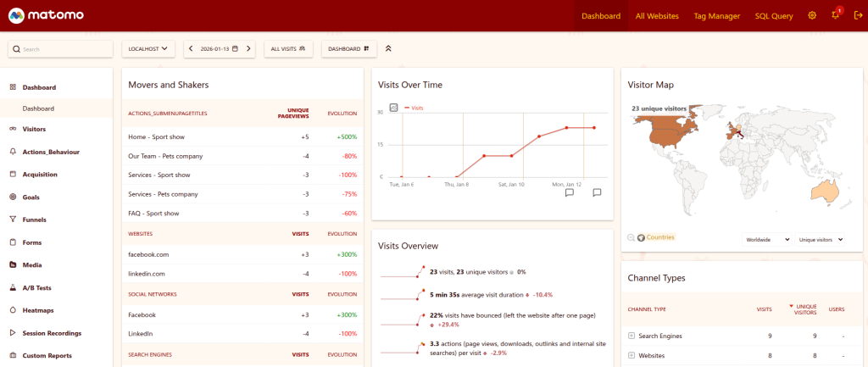868x367 pixels.
Task: Open the ALL VISITS segment selector
Action: tap(288, 49)
